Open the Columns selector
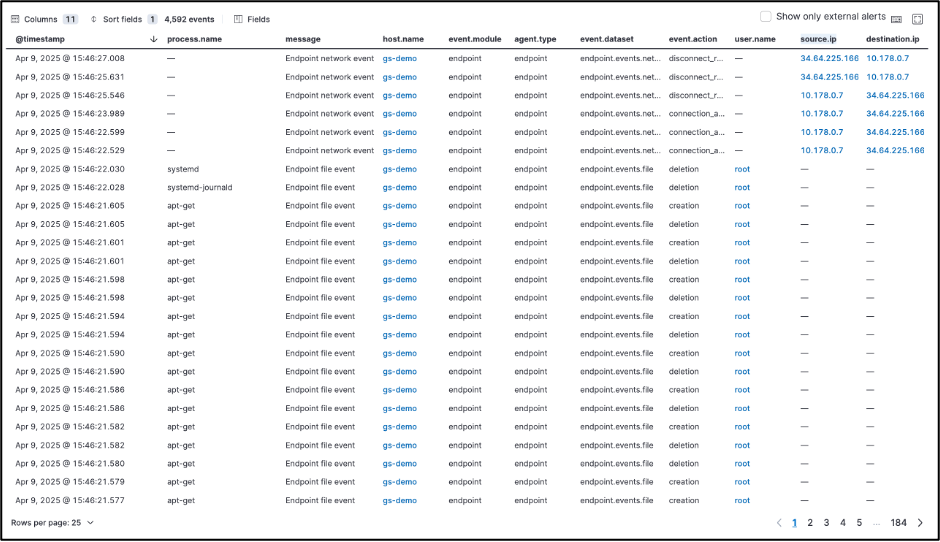This screenshot has height=542, width=940. pyautogui.click(x=44, y=19)
